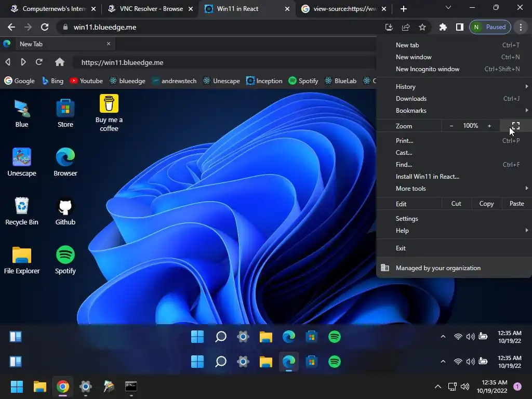532x399 pixels.
Task: Open Downloads from Chrome menu
Action: pyautogui.click(x=454, y=98)
